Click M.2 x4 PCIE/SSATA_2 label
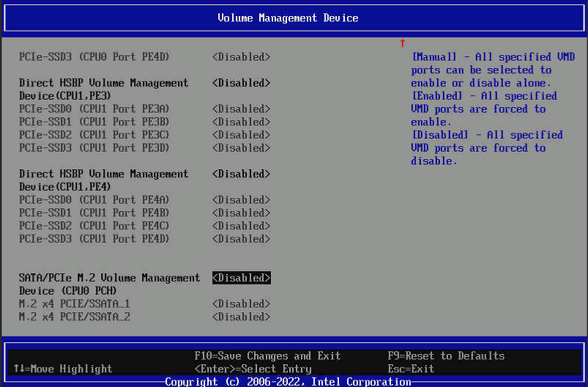This screenshot has width=588, height=387. point(74,317)
